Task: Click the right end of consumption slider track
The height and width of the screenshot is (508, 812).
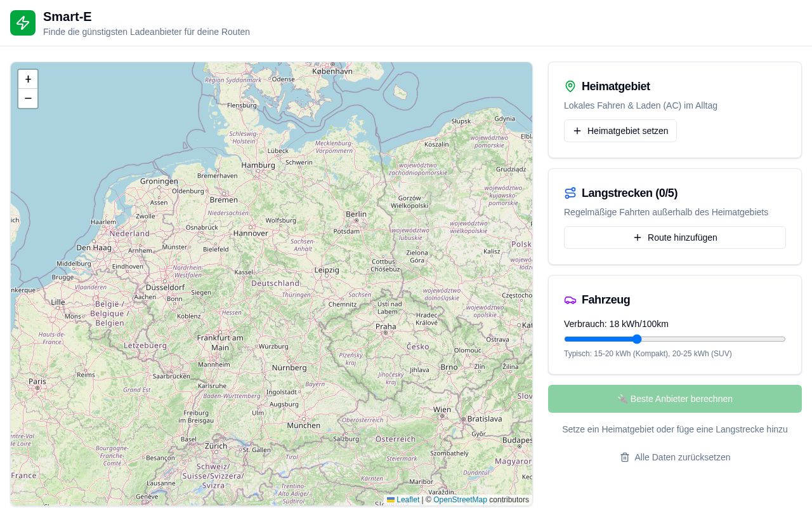Action: coord(784,339)
